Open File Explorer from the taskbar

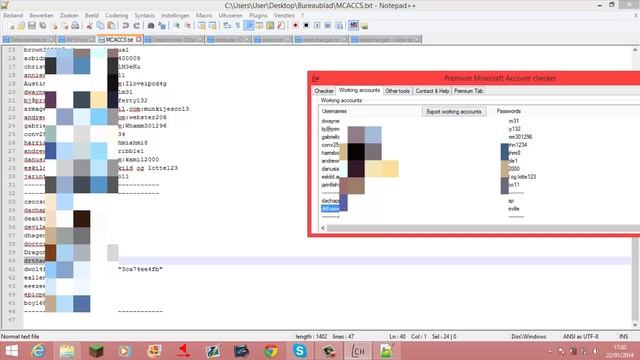pyautogui.click(x=67, y=351)
